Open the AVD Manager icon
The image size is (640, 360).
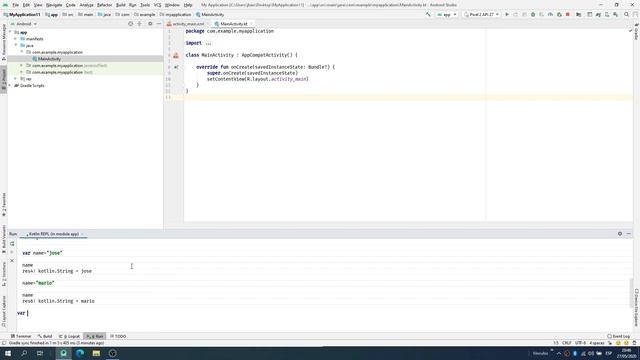click(x=607, y=14)
